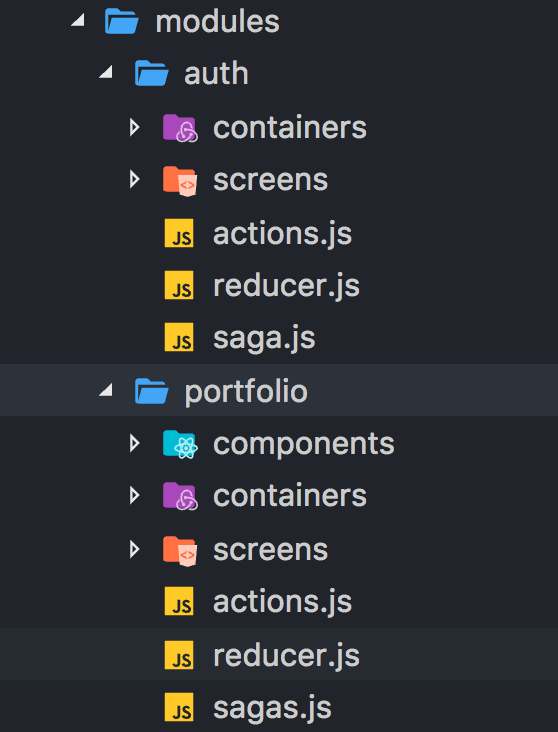This screenshot has width=558, height=732.
Task: Open actions.js in the auth folder
Action: point(283,233)
